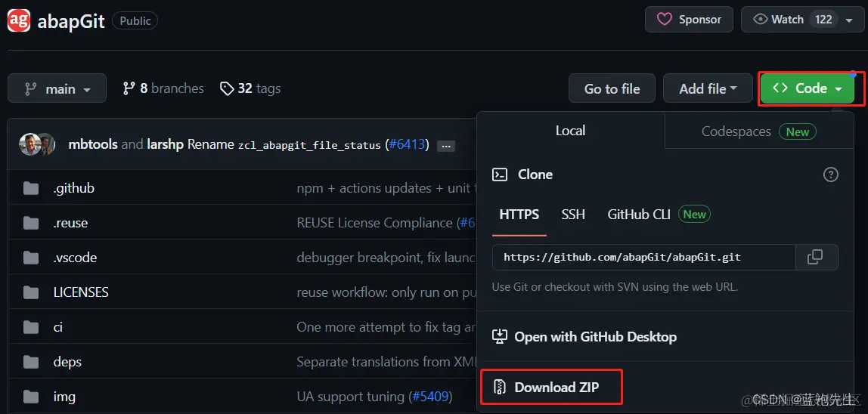Viewport: 868px width, 414px height.
Task: Open the larshp author link
Action: 165,144
